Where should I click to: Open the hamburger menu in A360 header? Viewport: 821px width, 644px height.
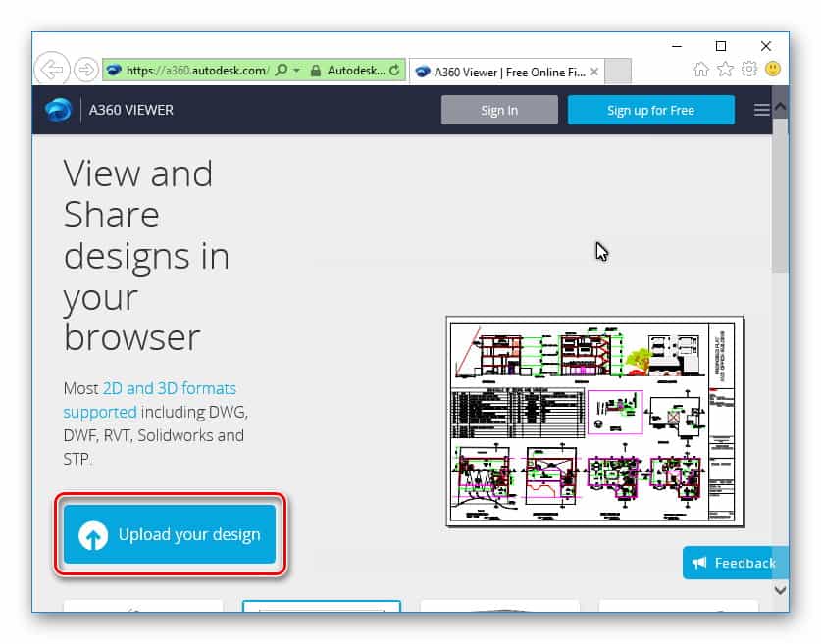(x=761, y=110)
